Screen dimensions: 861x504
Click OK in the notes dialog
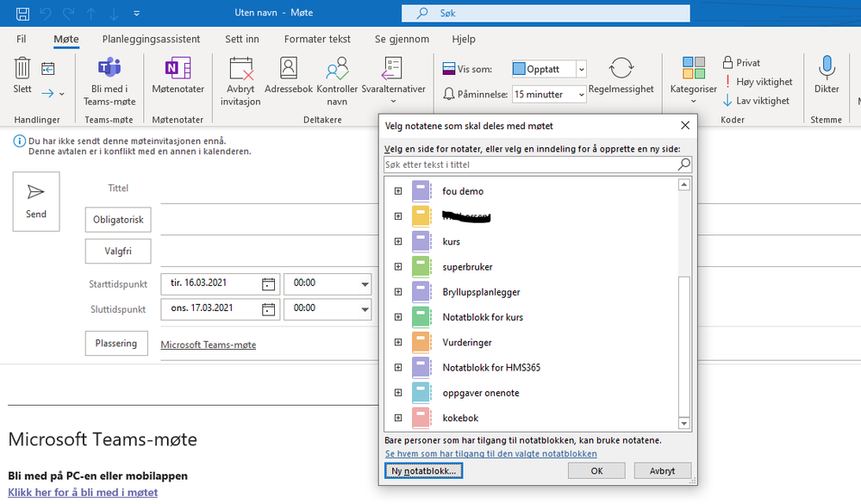pyautogui.click(x=597, y=471)
